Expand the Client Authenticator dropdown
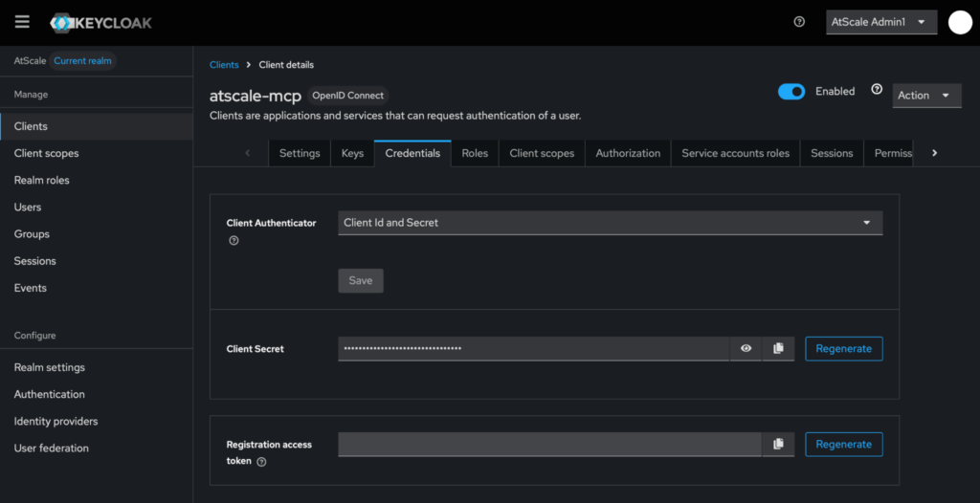Viewport: 980px width, 503px height. tap(611, 223)
